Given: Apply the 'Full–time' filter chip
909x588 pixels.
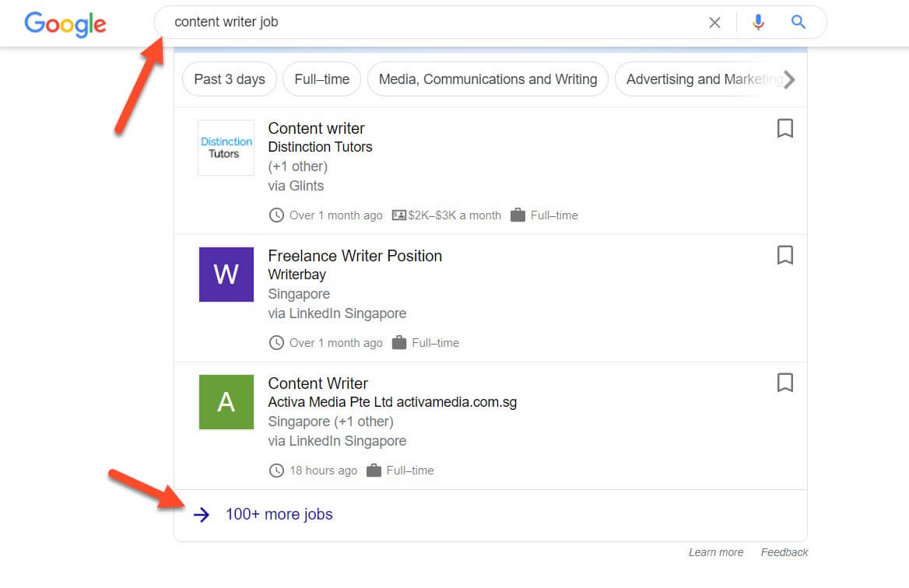Looking at the screenshot, I should pos(321,79).
